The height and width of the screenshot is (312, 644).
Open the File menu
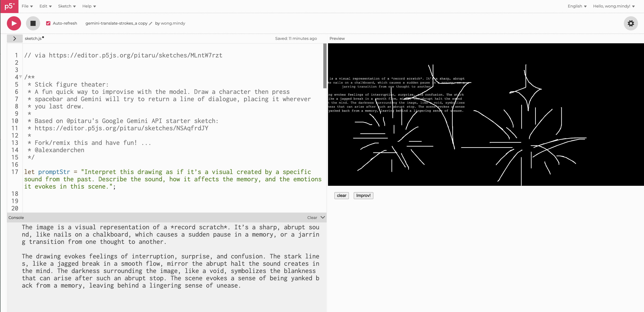tap(27, 6)
